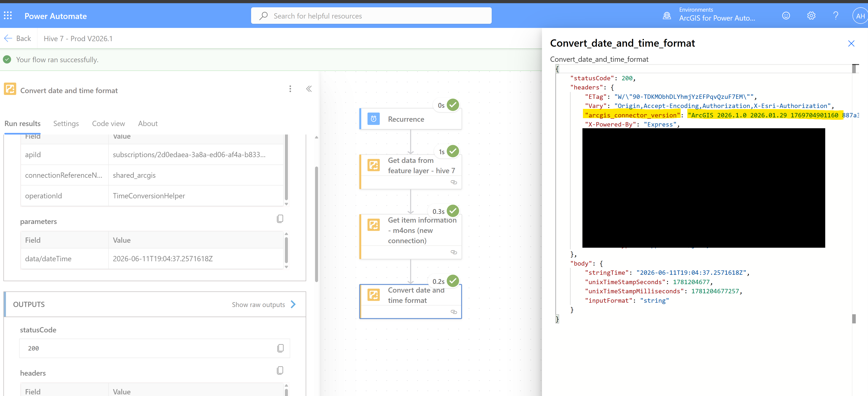868x396 pixels.
Task: Click the unixTimeStampMilliseconds value in JSON
Action: point(715,291)
